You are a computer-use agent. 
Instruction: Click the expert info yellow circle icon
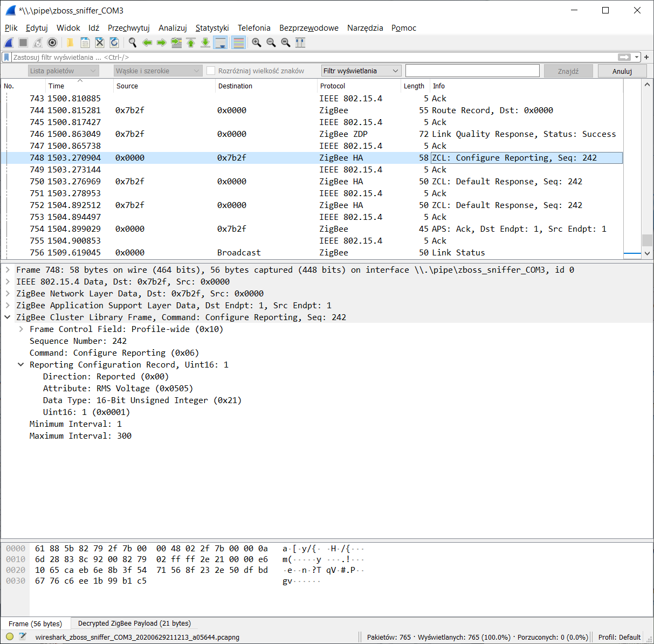pyautogui.click(x=10, y=637)
